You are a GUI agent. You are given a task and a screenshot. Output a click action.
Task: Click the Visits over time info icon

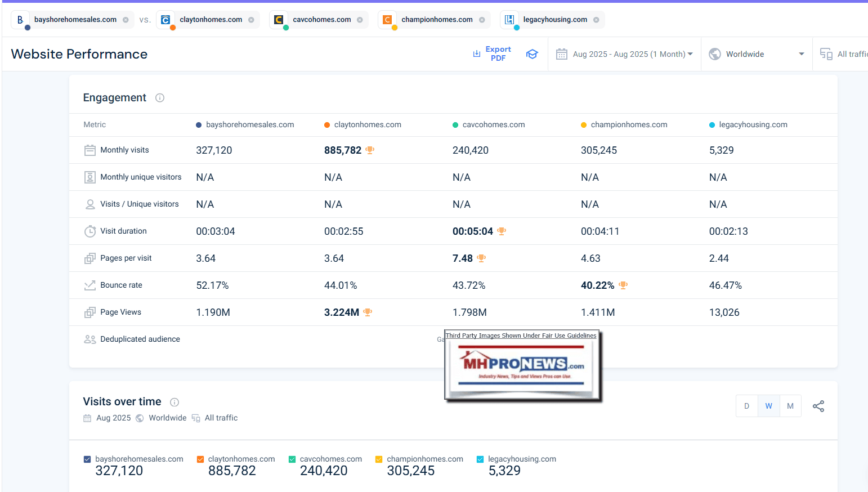(x=175, y=402)
